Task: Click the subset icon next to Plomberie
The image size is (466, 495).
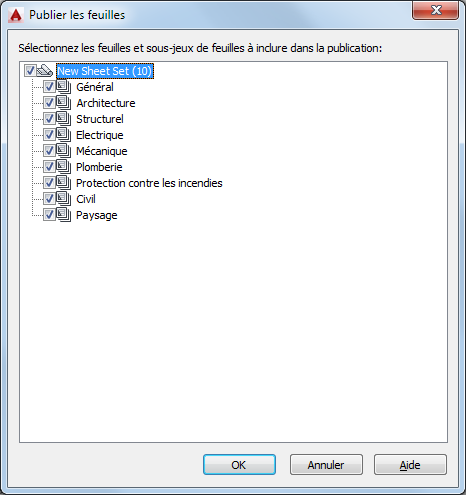Action: 63,167
